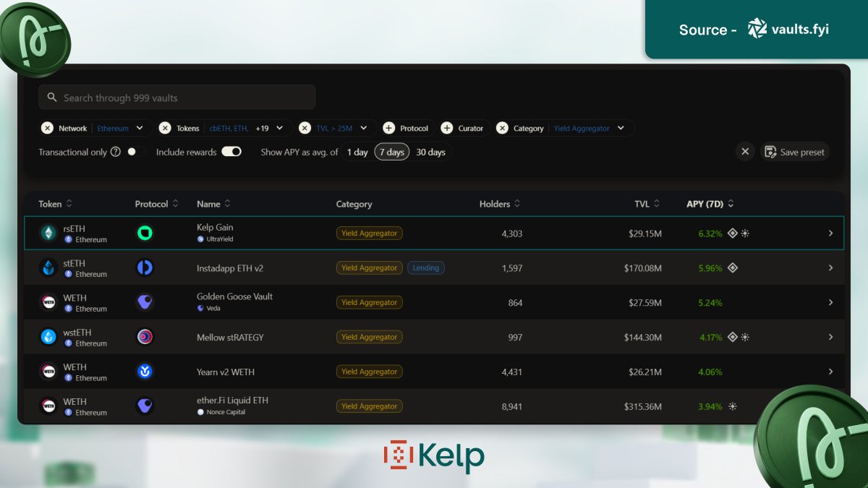Click the diamond icon beside 4.17% APY
868x488 pixels.
pyautogui.click(x=732, y=337)
